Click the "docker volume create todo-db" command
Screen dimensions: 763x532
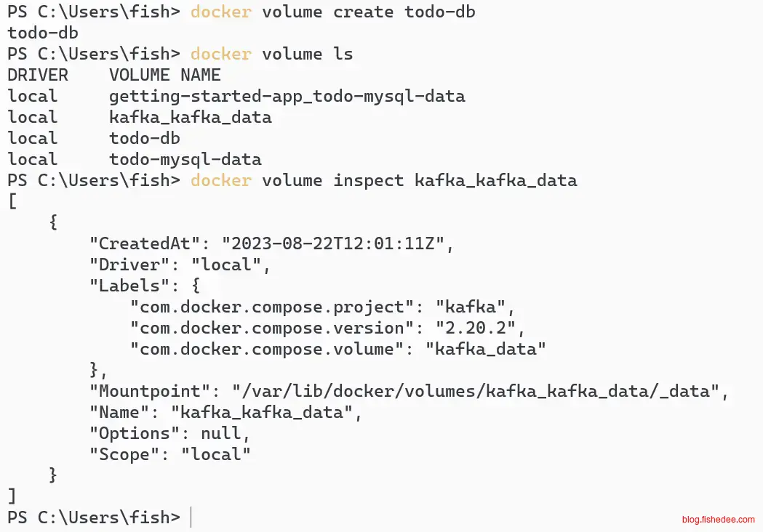[x=333, y=12]
